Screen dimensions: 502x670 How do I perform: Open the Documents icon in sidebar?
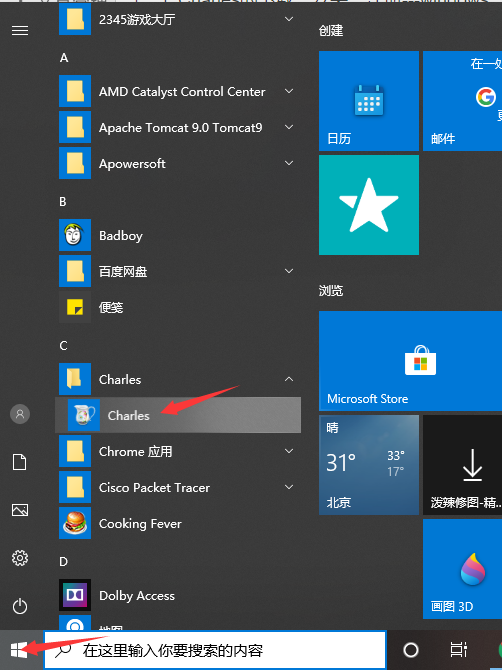[x=20, y=462]
